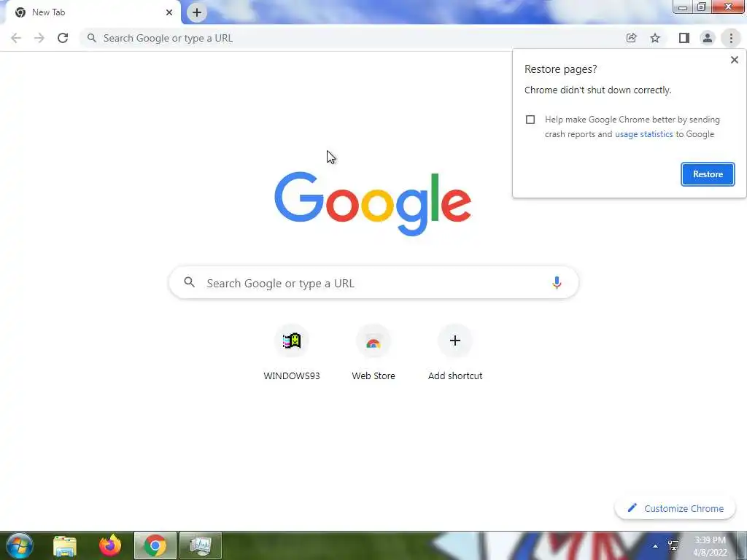Image resolution: width=747 pixels, height=560 pixels.
Task: Open Customize Chrome
Action: [x=675, y=508]
